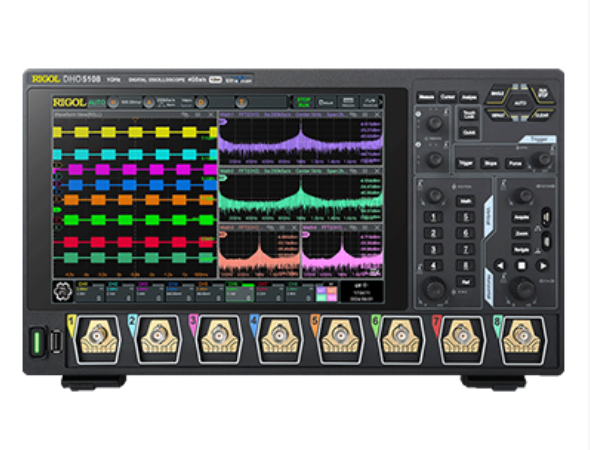Image resolution: width=590 pixels, height=450 pixels.
Task: Push the front-panel power button
Action: (x=37, y=342)
